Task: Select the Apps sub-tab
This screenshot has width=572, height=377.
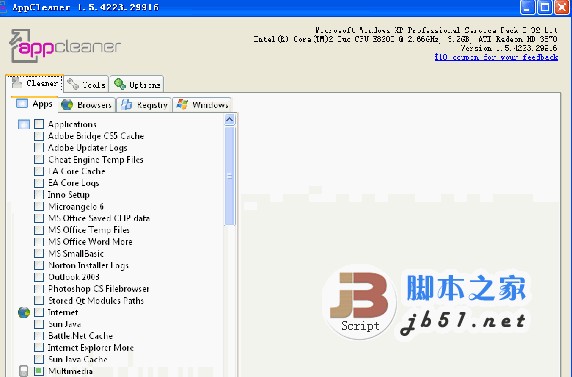Action: point(34,104)
